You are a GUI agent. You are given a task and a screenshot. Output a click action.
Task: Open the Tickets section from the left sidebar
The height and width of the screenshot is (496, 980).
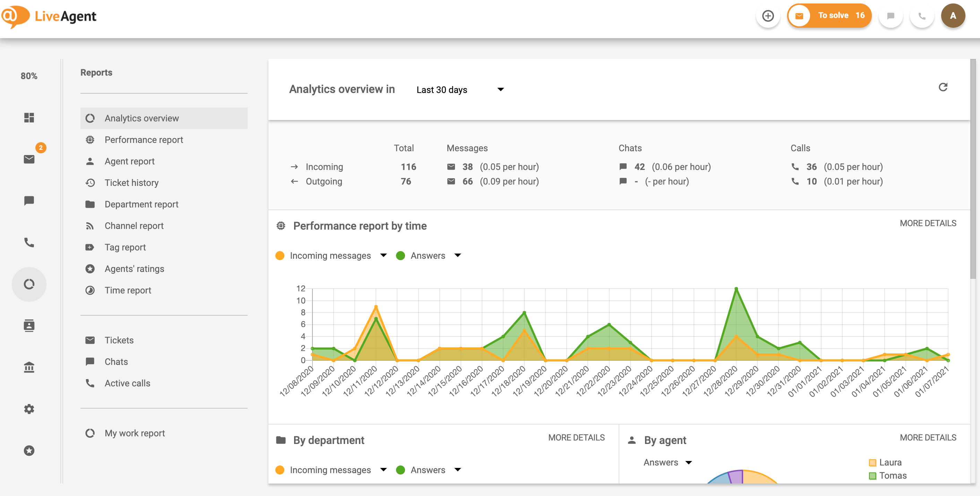(29, 159)
